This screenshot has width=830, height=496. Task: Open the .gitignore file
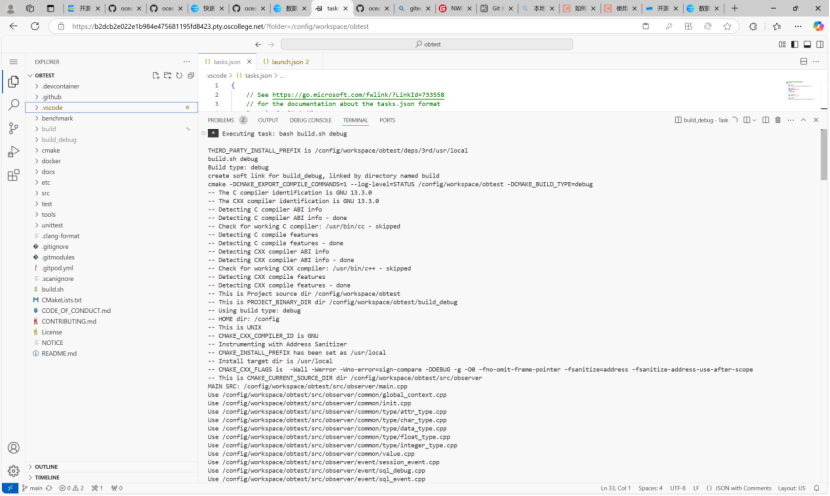click(x=111, y=247)
